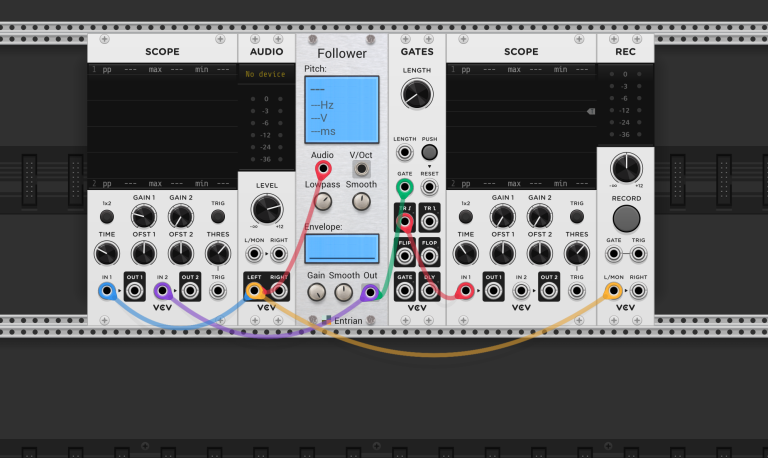Click the OFST 1 knob on the left Scope
The height and width of the screenshot is (458, 768).
click(x=144, y=254)
